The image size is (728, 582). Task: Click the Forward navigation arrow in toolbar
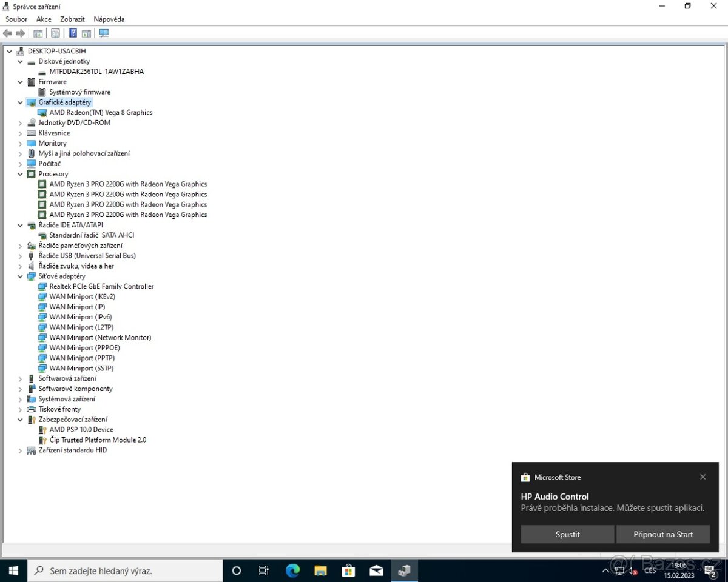[20, 33]
